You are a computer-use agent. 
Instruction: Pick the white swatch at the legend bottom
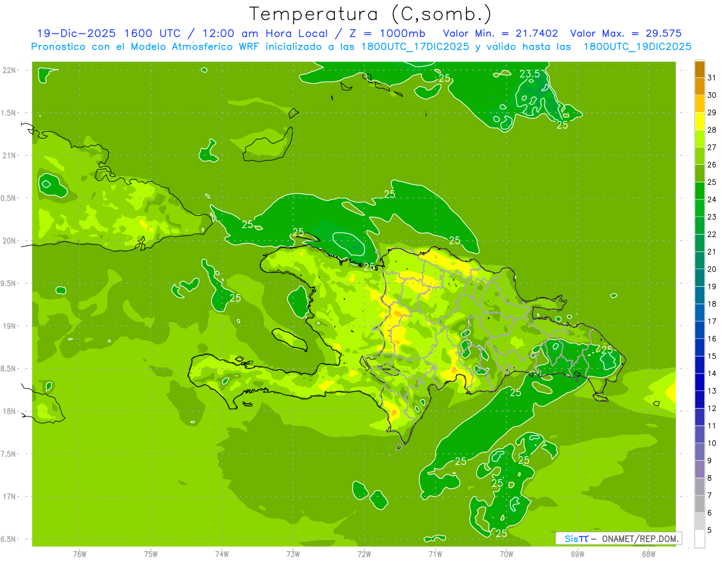pyautogui.click(x=699, y=538)
